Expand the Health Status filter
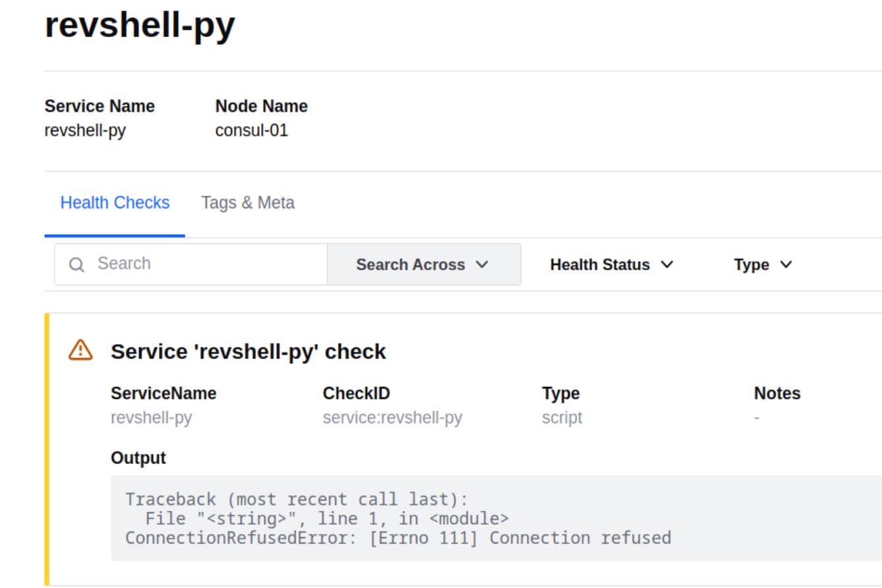882x588 pixels. pyautogui.click(x=612, y=264)
